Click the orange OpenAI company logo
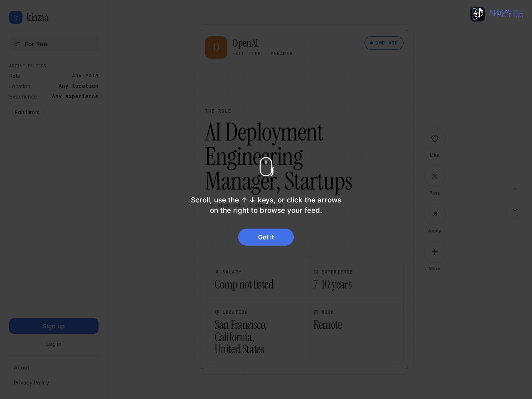This screenshot has width=532, height=399. coord(216,47)
